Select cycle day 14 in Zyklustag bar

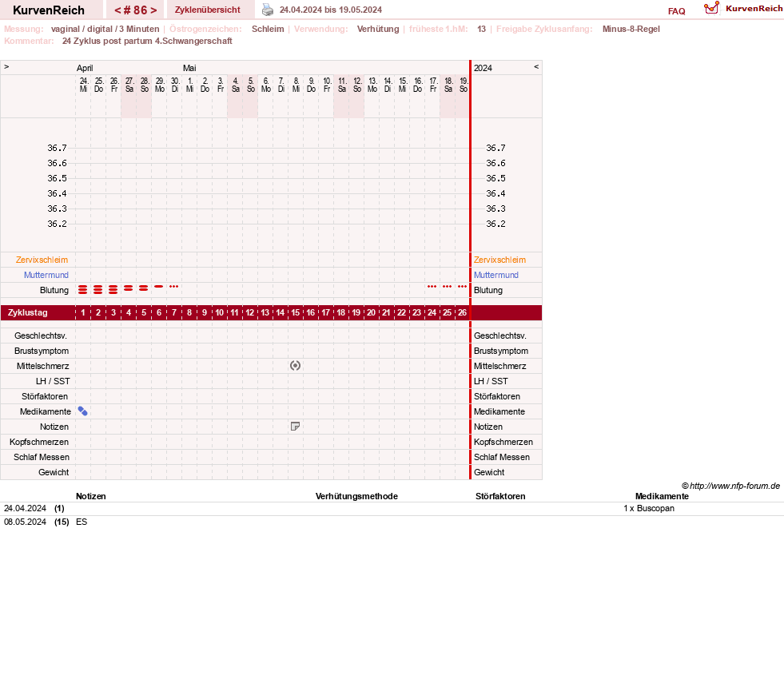280,313
